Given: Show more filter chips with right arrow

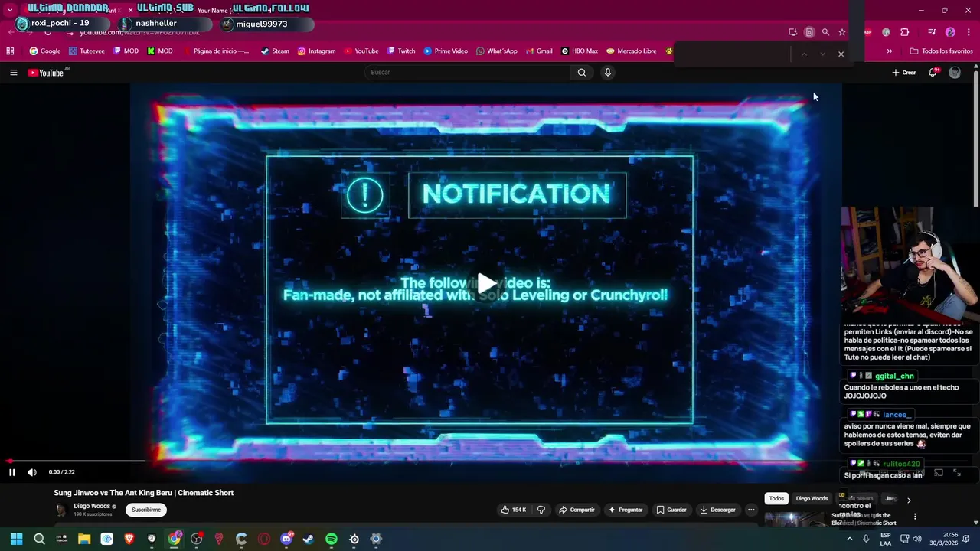Looking at the screenshot, I should tap(909, 500).
